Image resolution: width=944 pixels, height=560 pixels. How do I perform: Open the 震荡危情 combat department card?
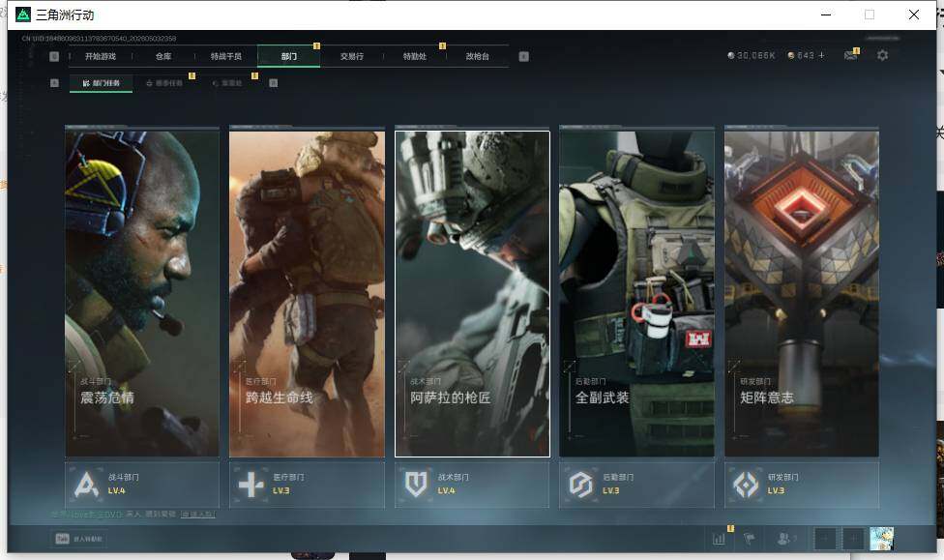pos(142,294)
